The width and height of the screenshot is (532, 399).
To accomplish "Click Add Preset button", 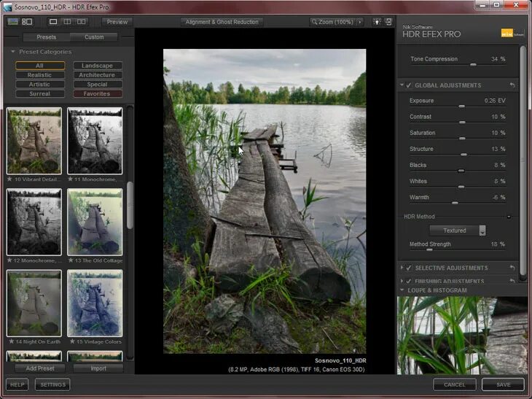I will click(x=40, y=368).
